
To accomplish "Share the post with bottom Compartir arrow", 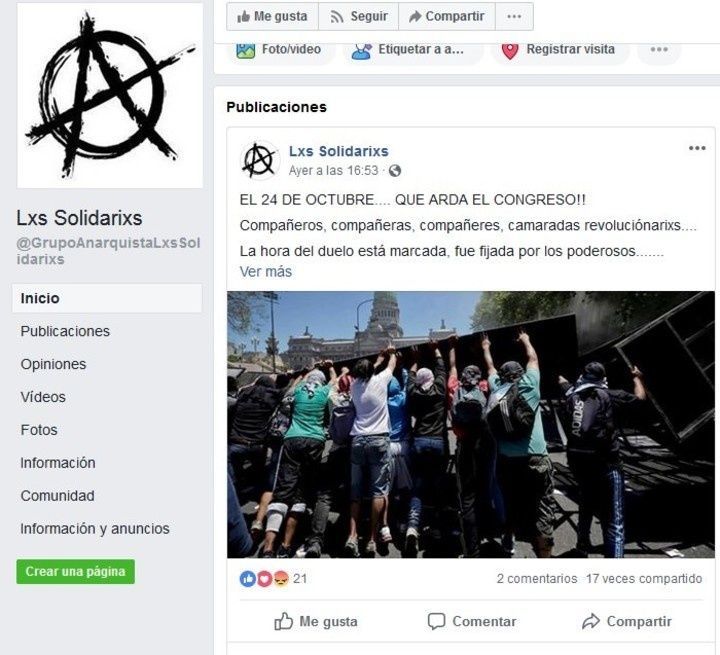I will coord(626,621).
